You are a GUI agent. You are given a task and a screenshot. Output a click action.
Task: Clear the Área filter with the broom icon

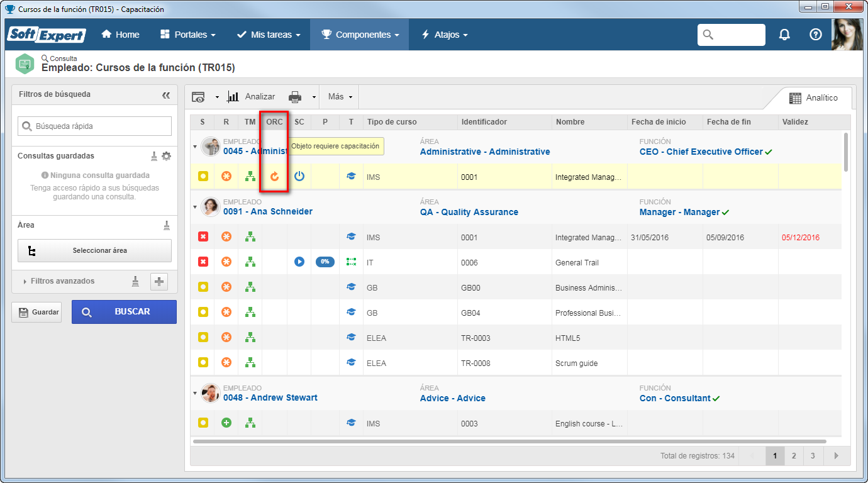click(167, 225)
